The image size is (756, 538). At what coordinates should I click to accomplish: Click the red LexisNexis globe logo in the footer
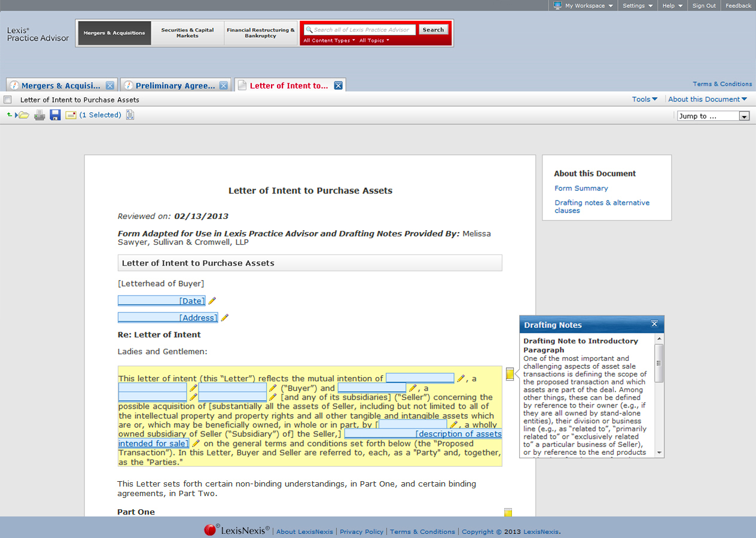tap(210, 530)
